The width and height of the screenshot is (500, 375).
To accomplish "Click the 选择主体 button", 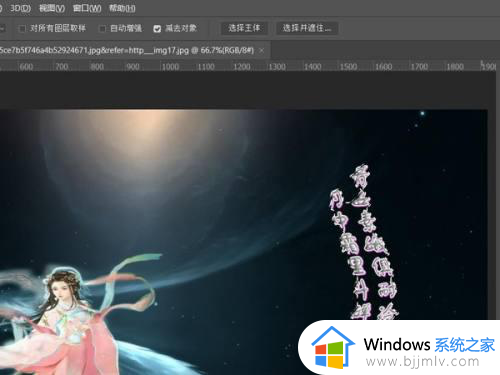I will pyautogui.click(x=244, y=28).
